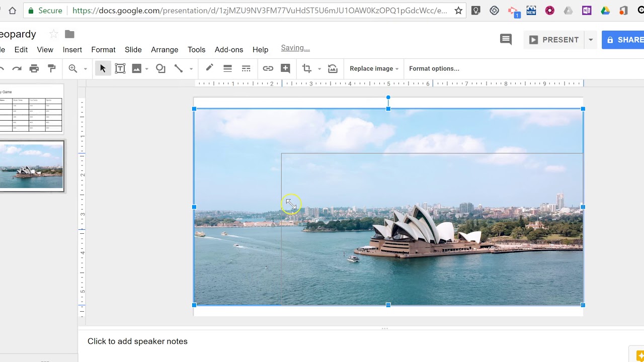The image size is (644, 362).
Task: Select the Jeopardy table slide thumbnail
Action: point(31,109)
